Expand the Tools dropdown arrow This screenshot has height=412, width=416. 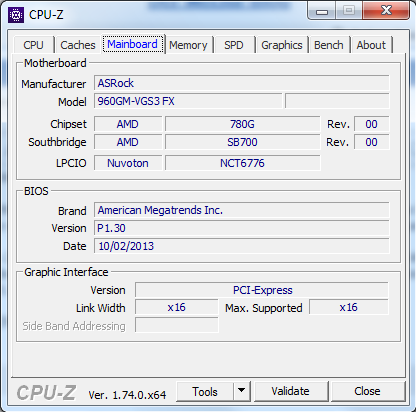point(242,392)
